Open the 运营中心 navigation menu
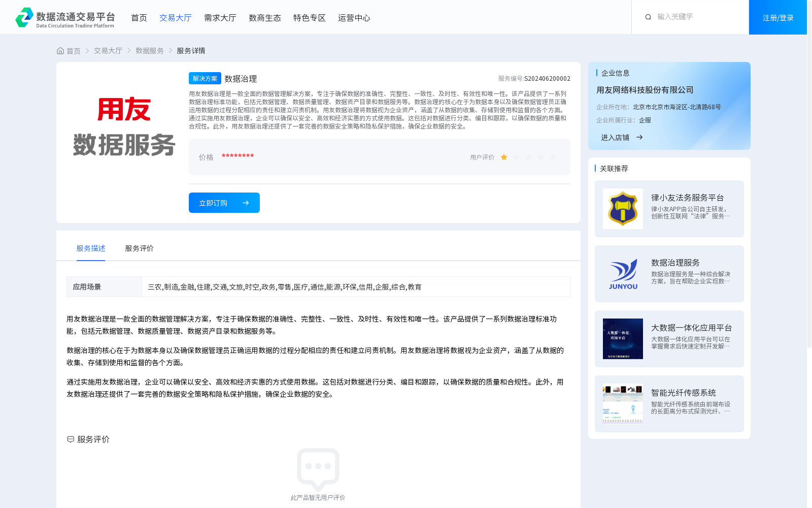Image resolution: width=812 pixels, height=508 pixels. point(354,18)
